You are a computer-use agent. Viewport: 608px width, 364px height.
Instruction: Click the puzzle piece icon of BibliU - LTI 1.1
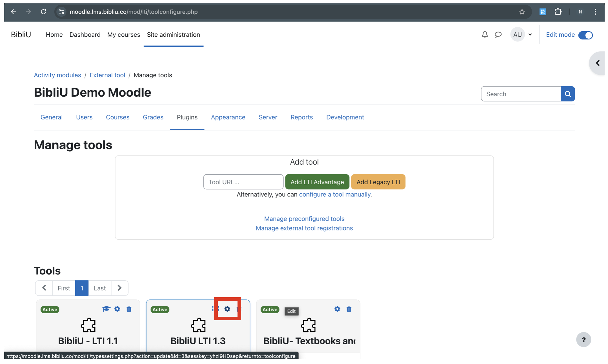coord(88,325)
